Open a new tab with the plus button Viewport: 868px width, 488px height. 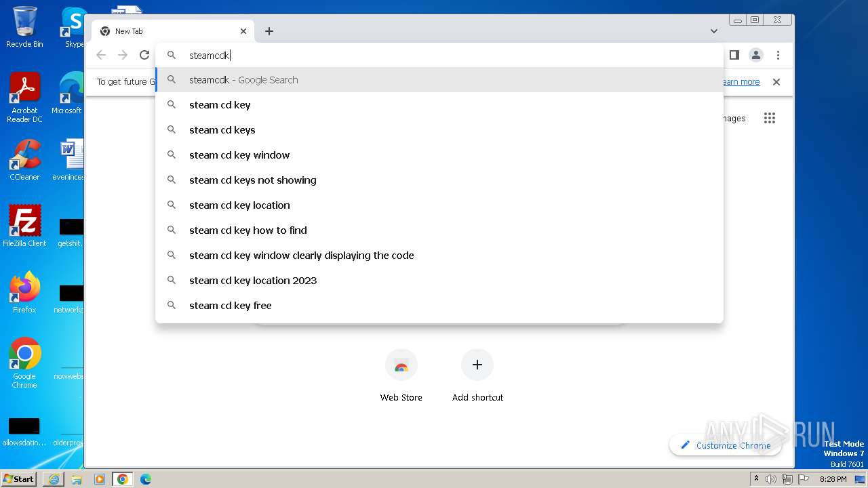coord(269,31)
